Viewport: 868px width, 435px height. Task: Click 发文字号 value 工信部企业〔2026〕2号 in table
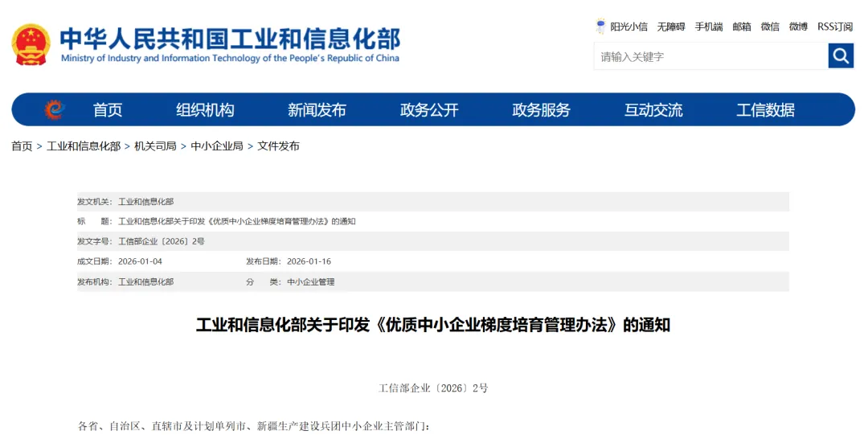click(161, 241)
